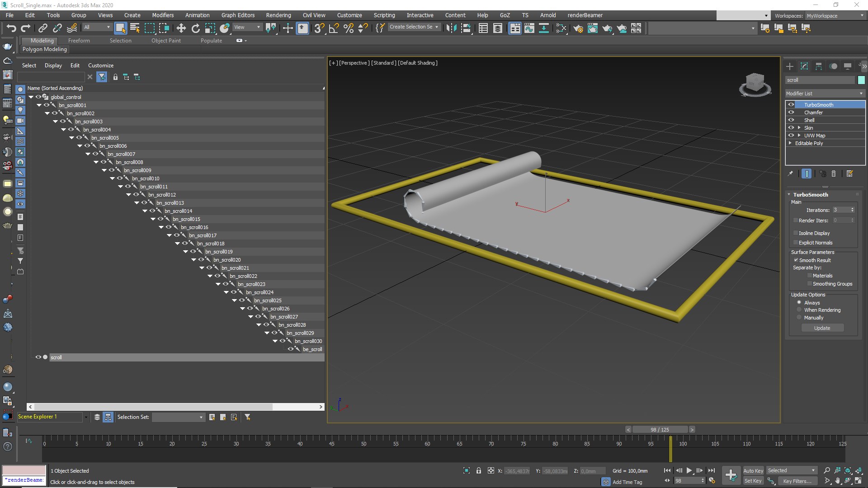The width and height of the screenshot is (868, 488).
Task: Choose the Select and Move tool
Action: [181, 28]
